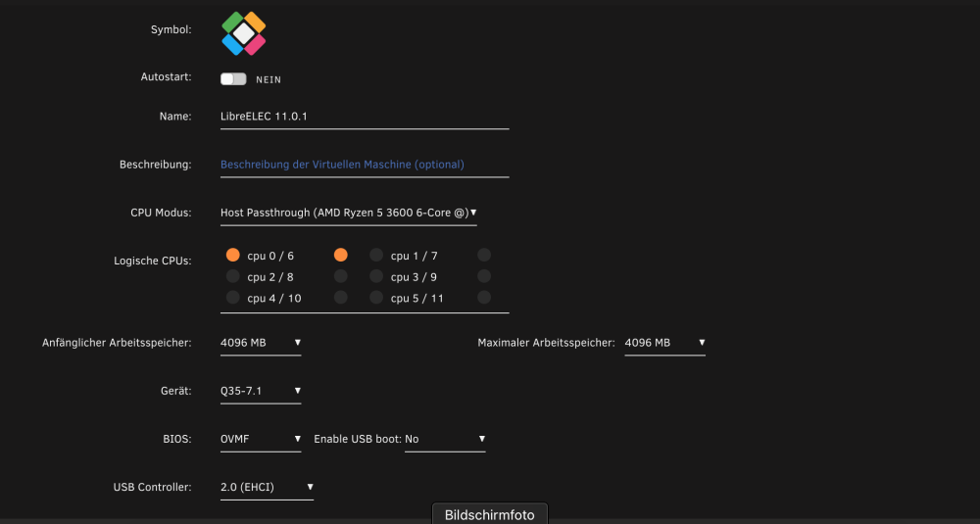This screenshot has height=524, width=980.
Task: Enable logical cpu 10
Action: pos(341,298)
